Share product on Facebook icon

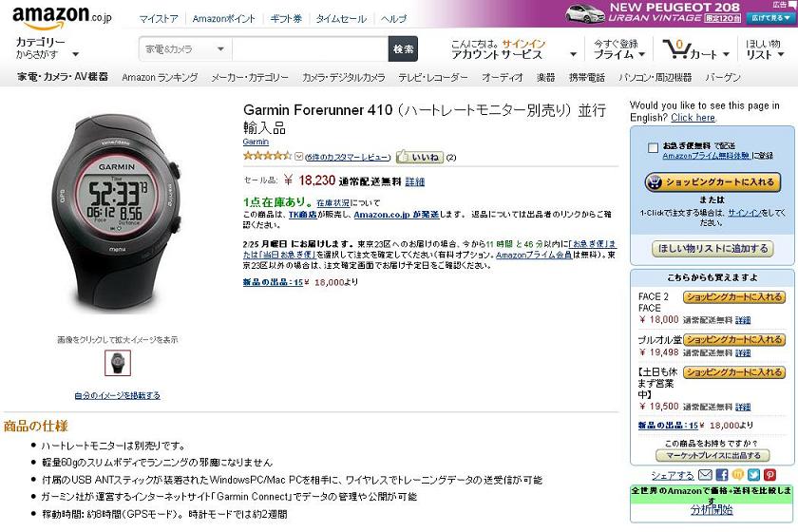[x=722, y=475]
